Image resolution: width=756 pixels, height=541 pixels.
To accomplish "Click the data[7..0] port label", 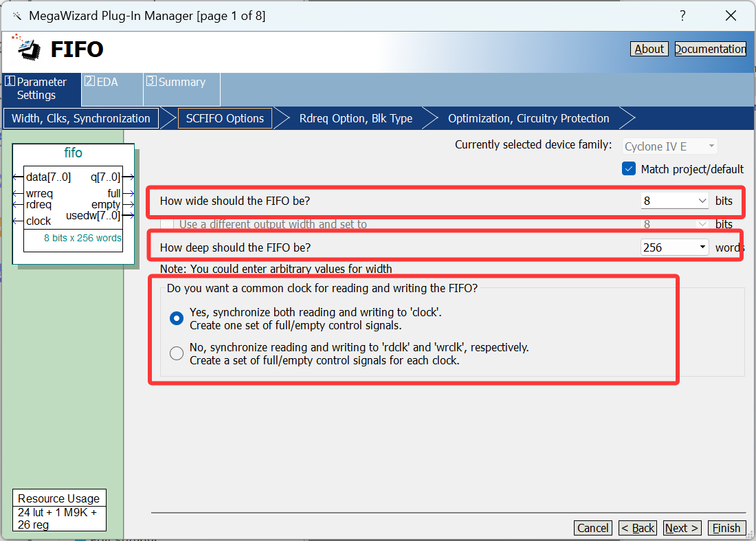I will point(48,177).
